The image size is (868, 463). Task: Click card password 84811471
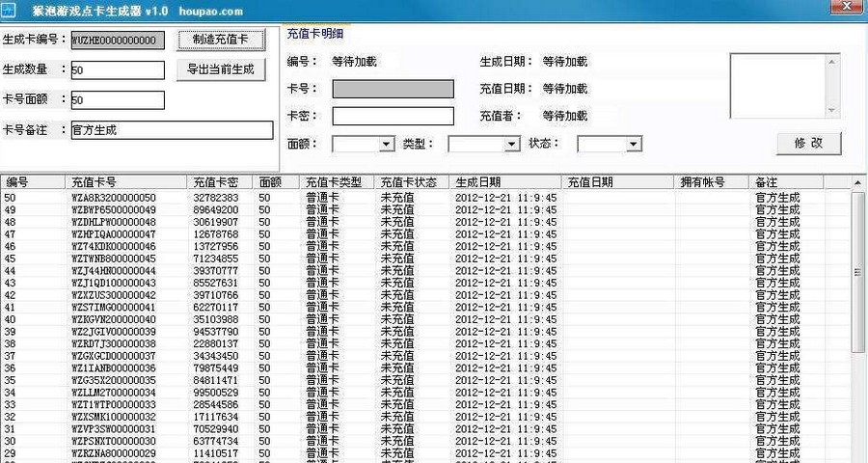[216, 380]
